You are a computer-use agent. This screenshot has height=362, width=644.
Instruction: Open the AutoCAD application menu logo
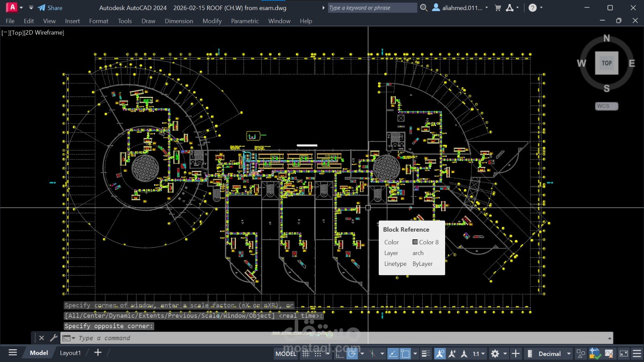coord(12,7)
